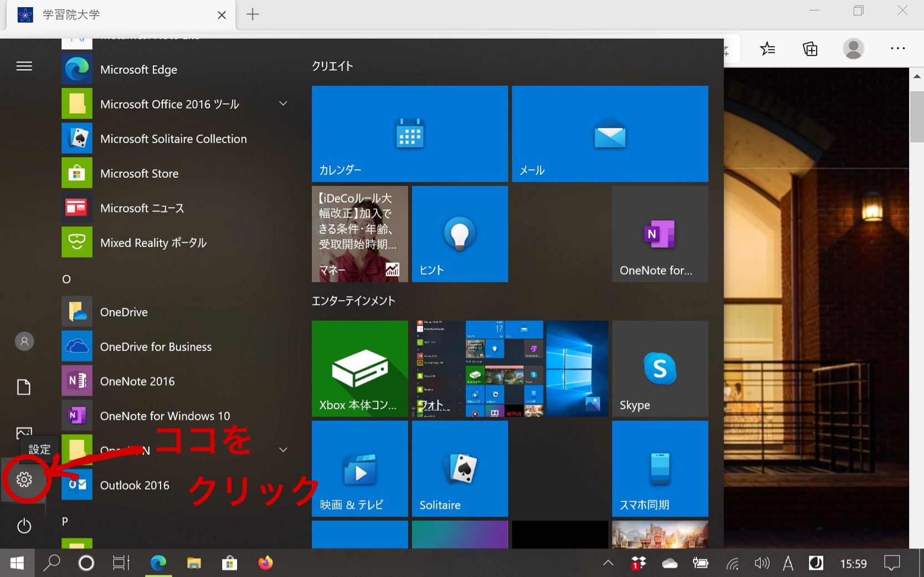Open the OneNote for... tile
Viewport: 924px width, 577px height.
(x=660, y=234)
